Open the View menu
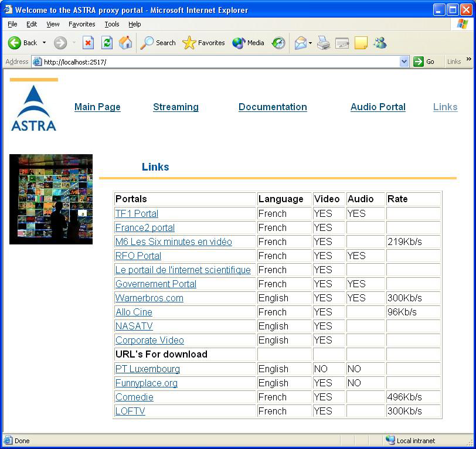The image size is (476, 449). click(53, 24)
